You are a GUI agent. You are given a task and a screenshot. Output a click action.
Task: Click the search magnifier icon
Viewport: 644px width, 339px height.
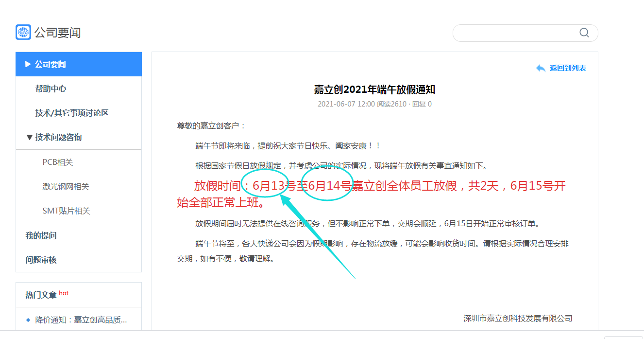[584, 33]
